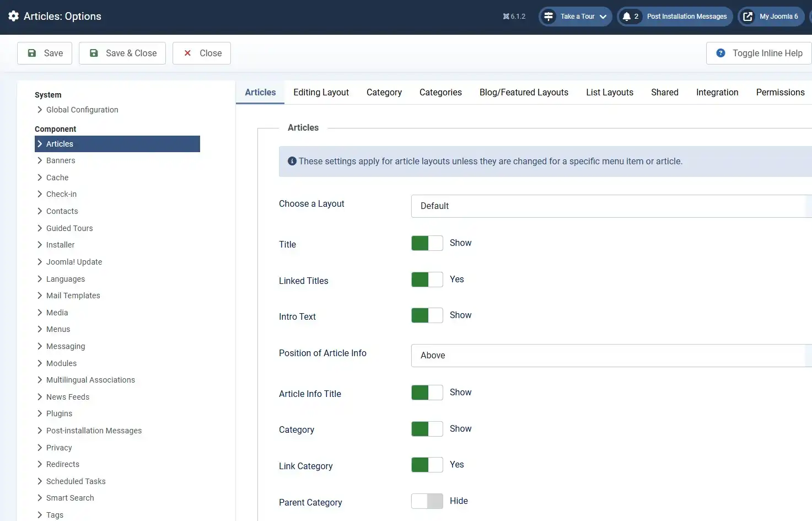Expand the Plugins chevron in sidebar
The height and width of the screenshot is (521, 812).
point(40,413)
